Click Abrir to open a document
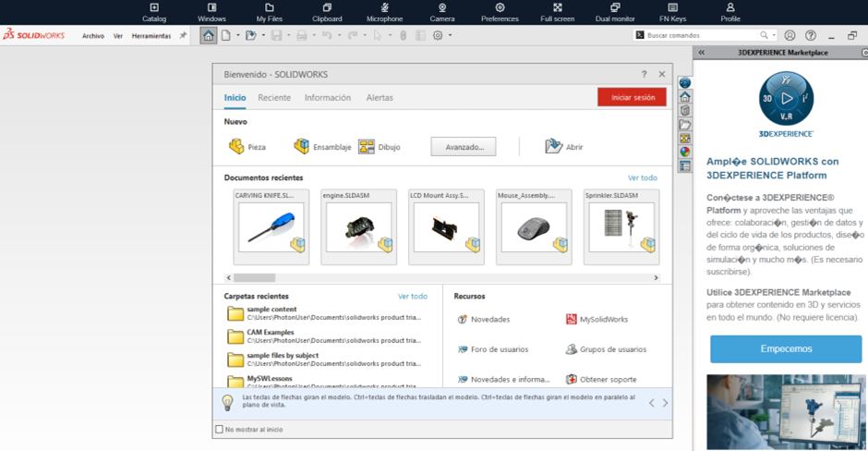The height and width of the screenshot is (451, 868). tap(563, 147)
